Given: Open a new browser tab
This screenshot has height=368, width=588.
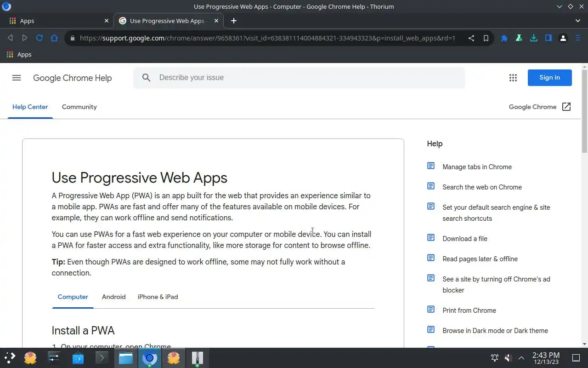Looking at the screenshot, I should pos(234,21).
